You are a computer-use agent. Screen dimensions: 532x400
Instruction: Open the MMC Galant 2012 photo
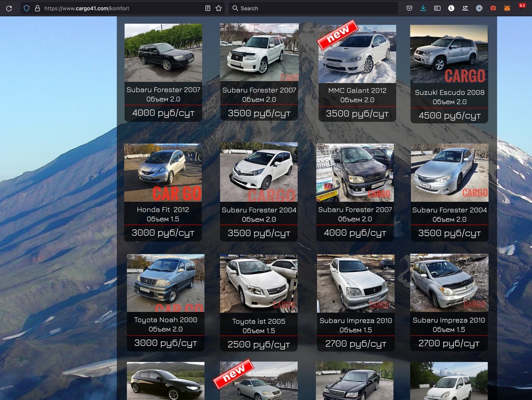click(x=357, y=54)
